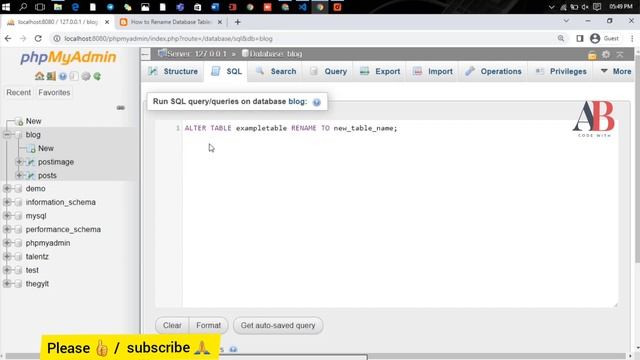Select the posts table

coord(47,176)
